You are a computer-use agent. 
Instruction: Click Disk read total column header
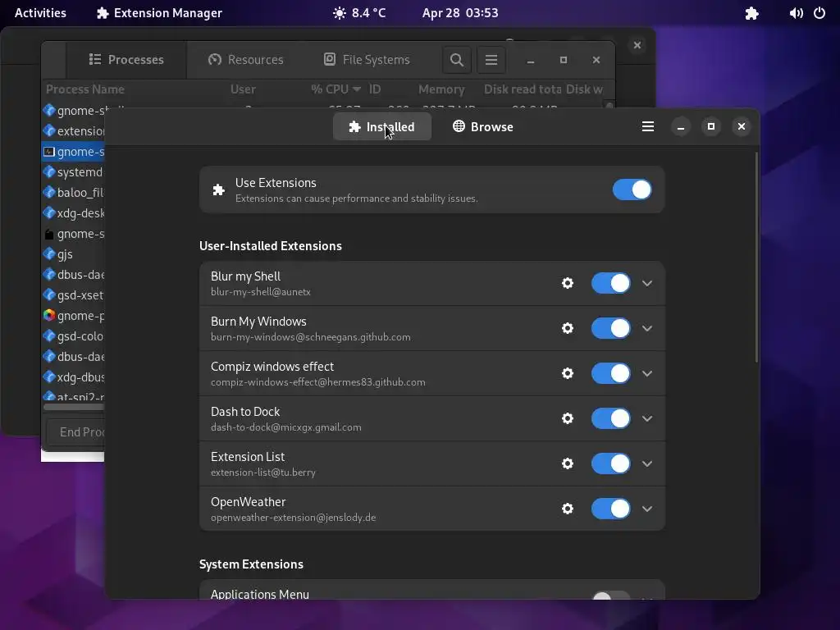(x=523, y=89)
